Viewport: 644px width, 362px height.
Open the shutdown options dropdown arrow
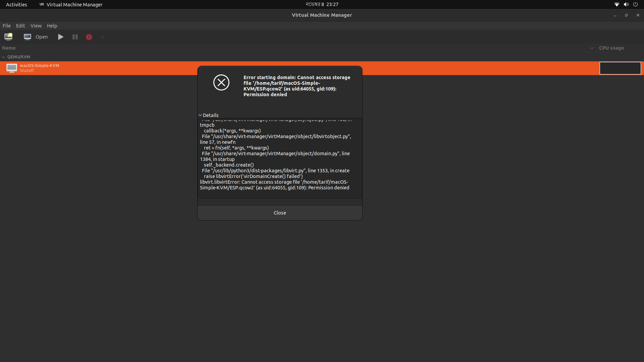(x=102, y=37)
